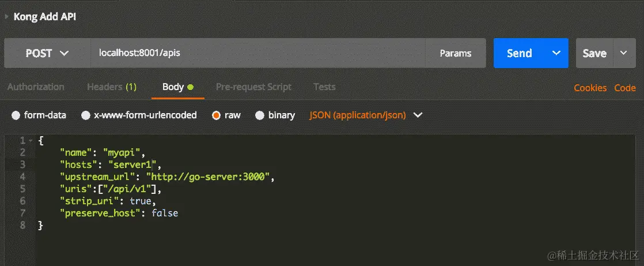Open the Tests tab
644x266 pixels.
pyautogui.click(x=324, y=87)
